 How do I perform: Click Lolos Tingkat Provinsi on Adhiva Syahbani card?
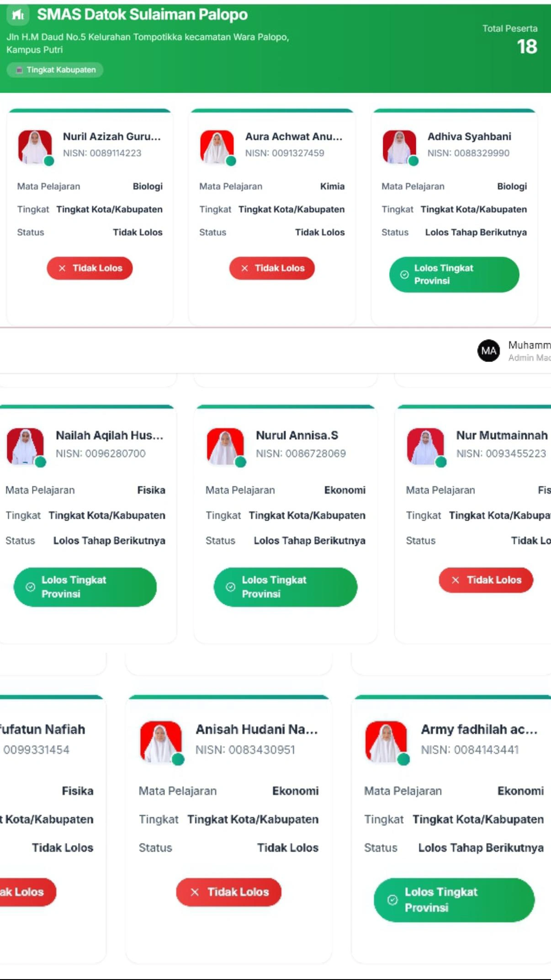coord(454,275)
